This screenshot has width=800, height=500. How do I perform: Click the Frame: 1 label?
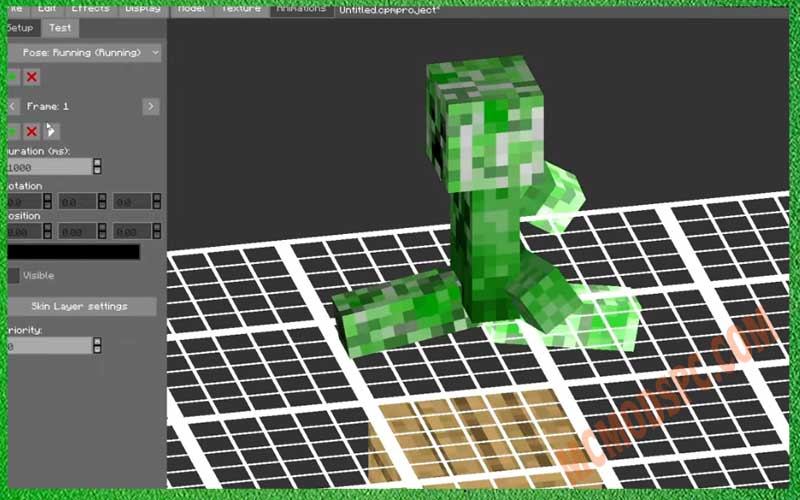(47, 107)
